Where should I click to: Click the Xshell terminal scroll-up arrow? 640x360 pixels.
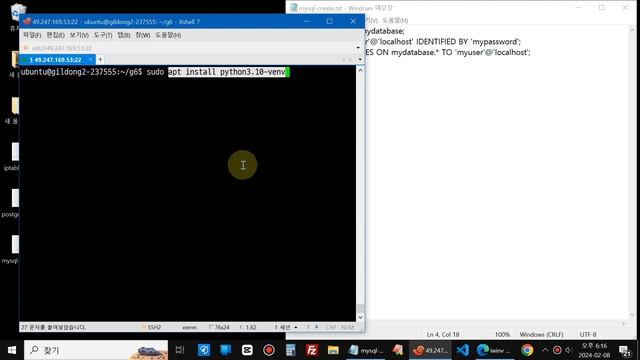tap(360, 70)
